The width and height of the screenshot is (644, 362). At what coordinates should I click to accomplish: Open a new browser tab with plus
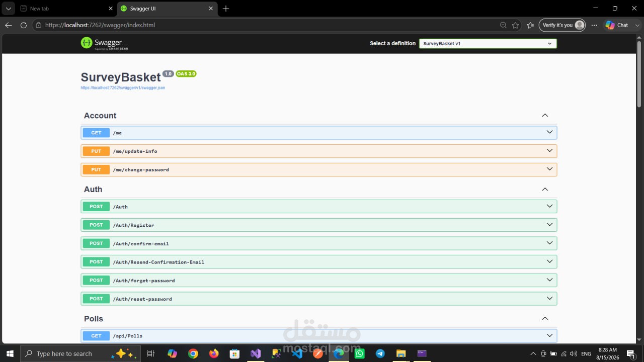coord(226,9)
